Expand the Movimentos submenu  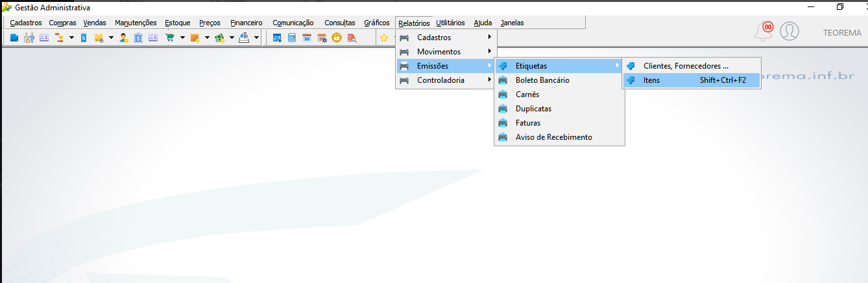pos(446,52)
